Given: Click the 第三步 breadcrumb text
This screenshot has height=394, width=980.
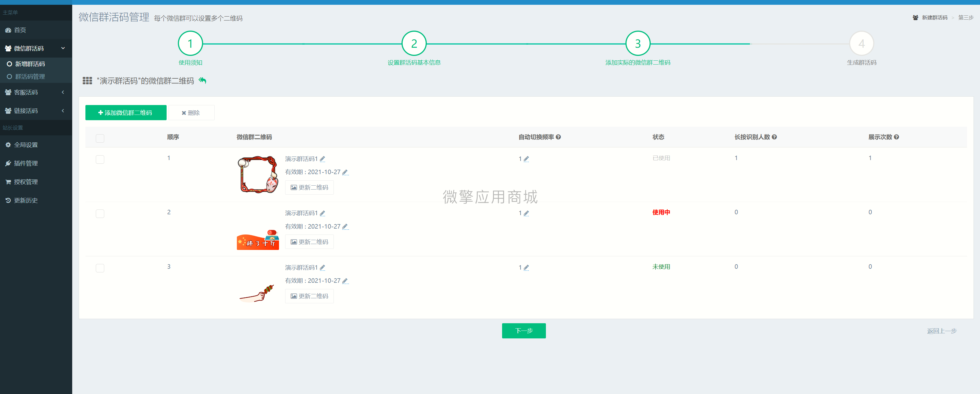Looking at the screenshot, I should click(x=966, y=17).
